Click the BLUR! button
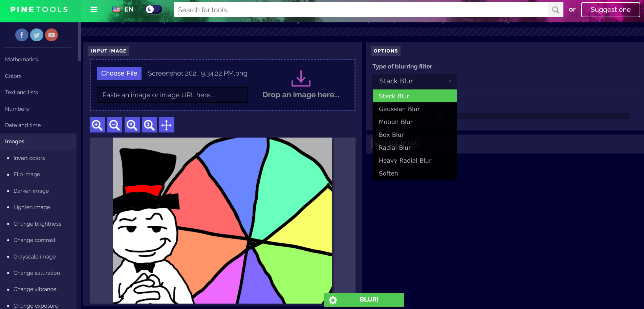This screenshot has width=644, height=309. [364, 300]
